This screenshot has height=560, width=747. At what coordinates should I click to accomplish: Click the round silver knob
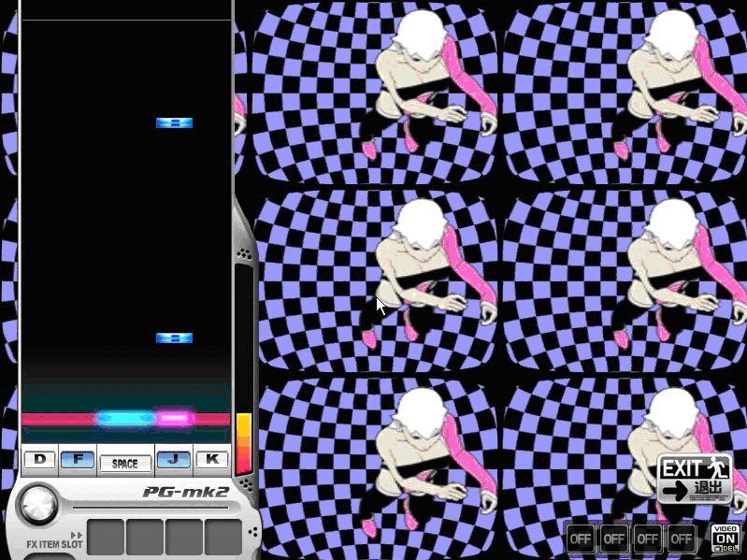37,505
